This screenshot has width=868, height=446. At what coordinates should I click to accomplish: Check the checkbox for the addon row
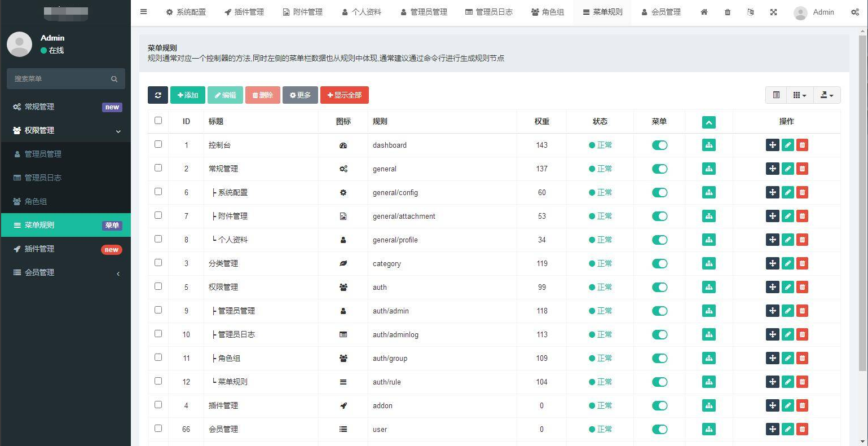(158, 405)
